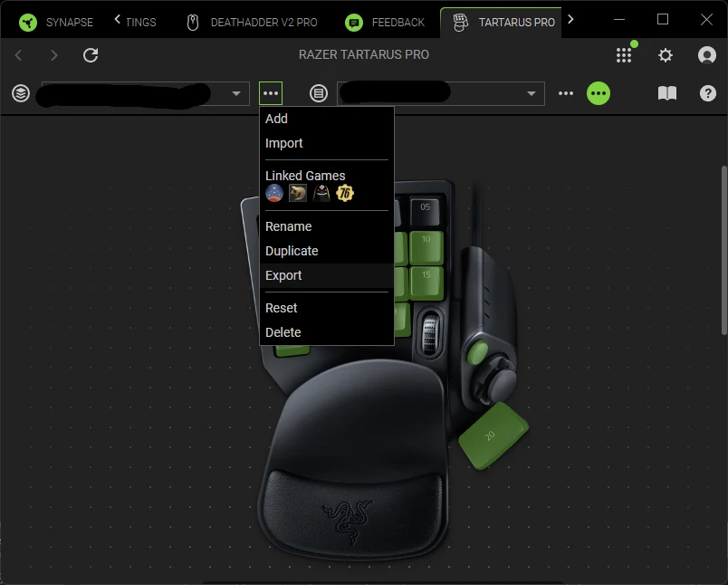Open the keymap options ellipsis

pyautogui.click(x=566, y=93)
